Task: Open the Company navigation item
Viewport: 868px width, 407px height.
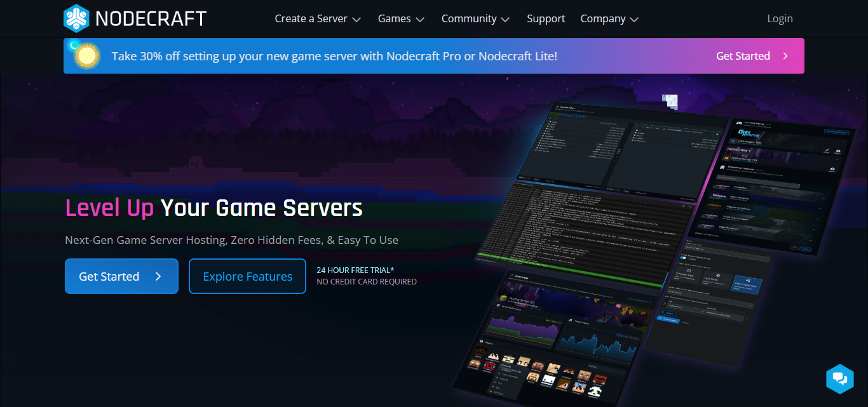Action: (x=609, y=18)
